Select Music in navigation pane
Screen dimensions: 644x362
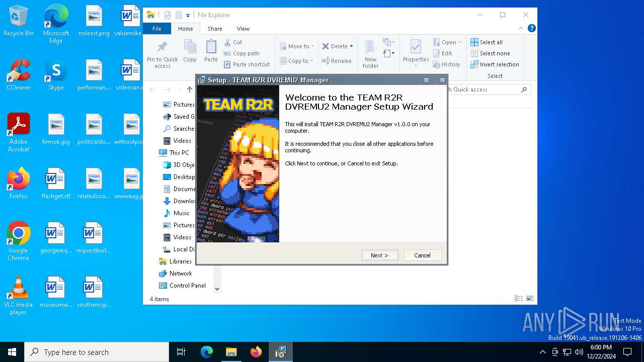click(x=176, y=213)
